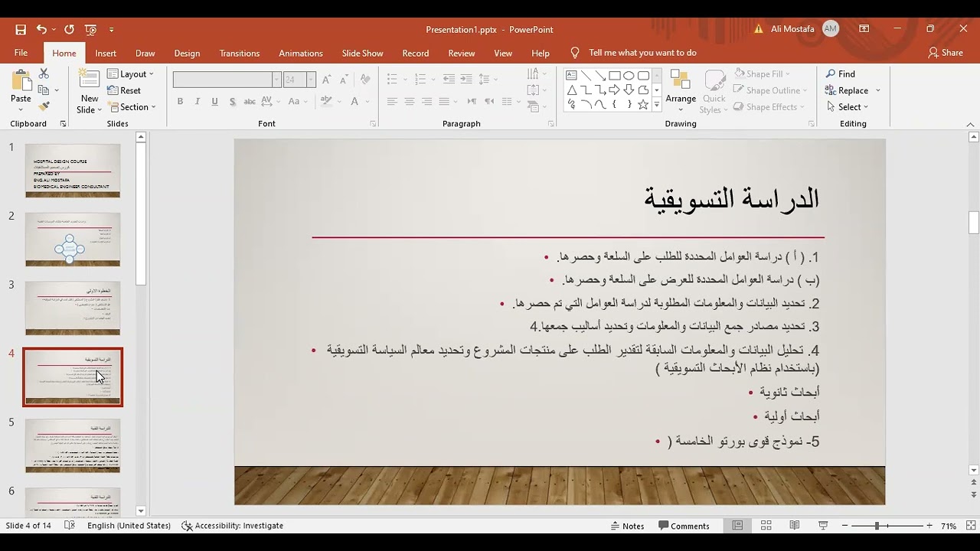Open font size dropdown

311,80
